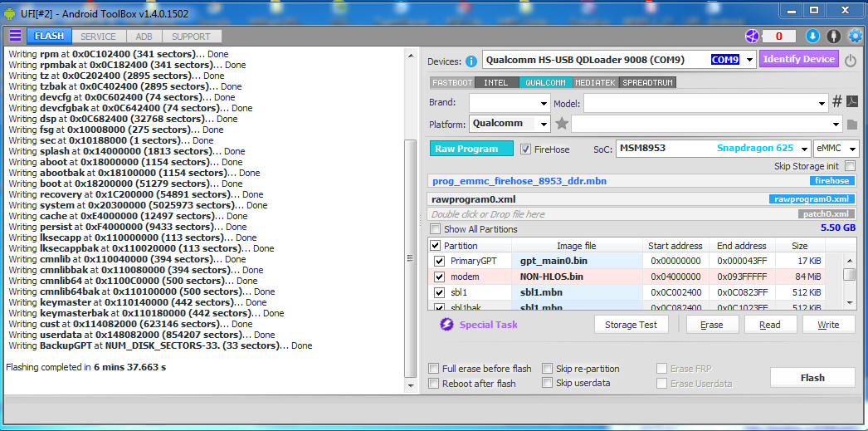Check the Skip userdata option

point(547,383)
